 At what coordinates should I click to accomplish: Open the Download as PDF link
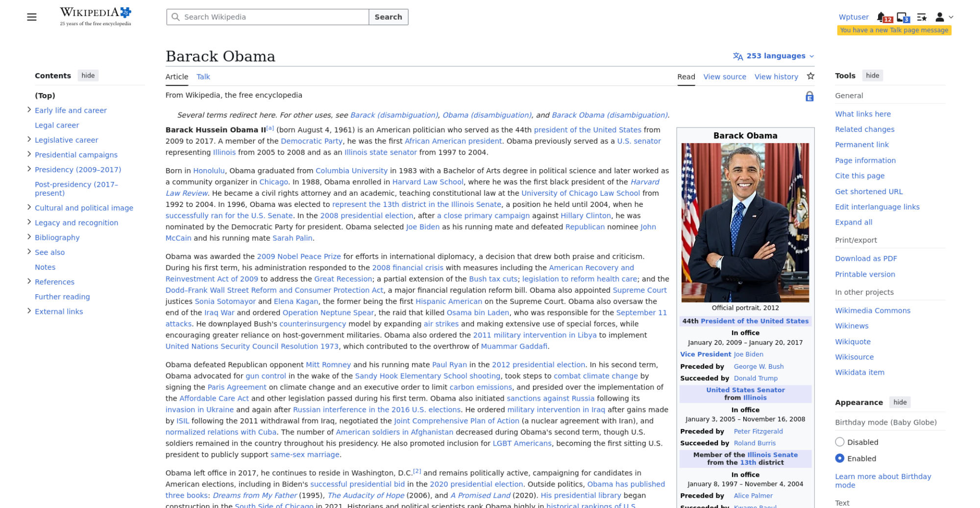pos(866,258)
